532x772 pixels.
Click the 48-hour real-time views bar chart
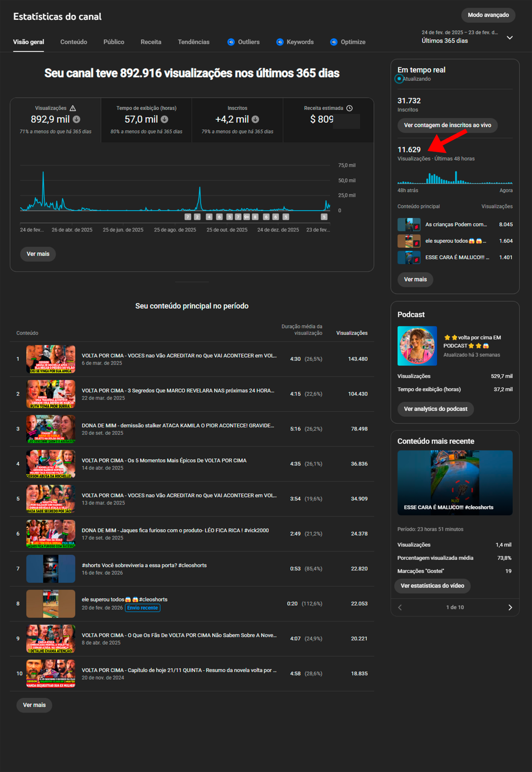point(455,177)
